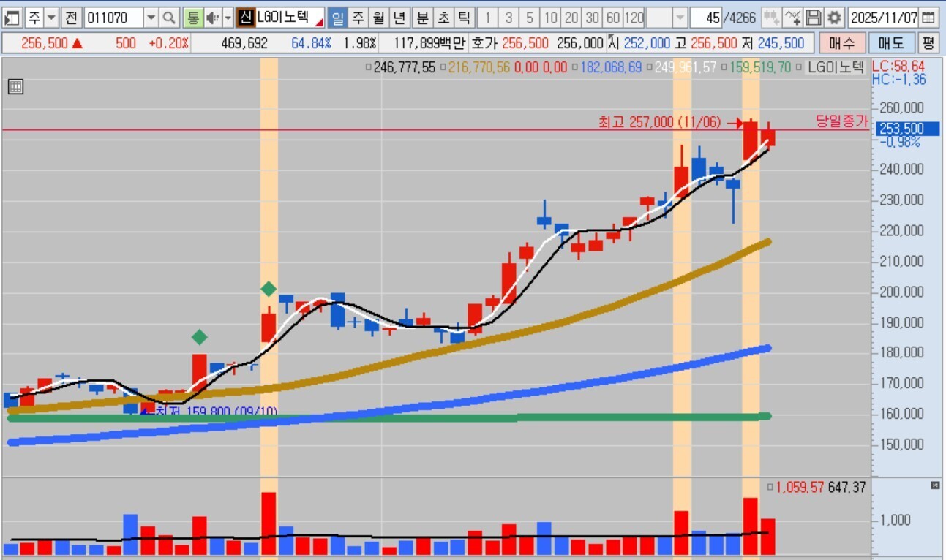Open the calendar date picker icon
This screenshot has width=946, height=560.
pos(928,17)
